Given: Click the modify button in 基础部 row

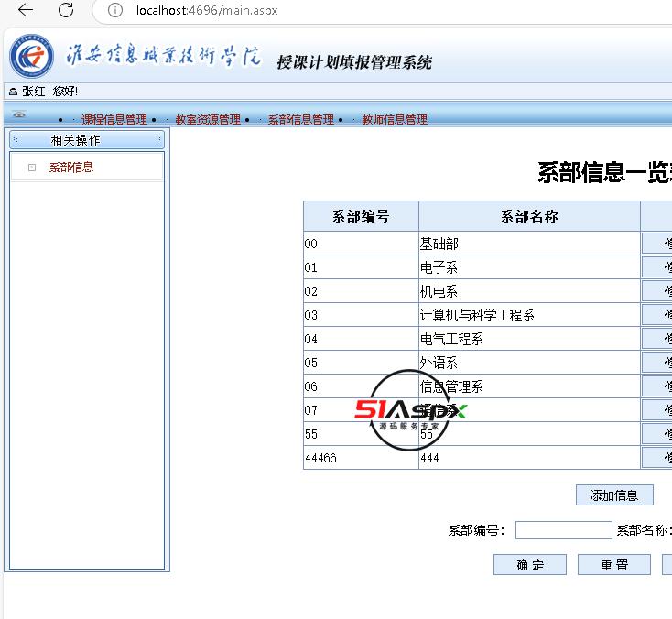Looking at the screenshot, I should [x=657, y=244].
